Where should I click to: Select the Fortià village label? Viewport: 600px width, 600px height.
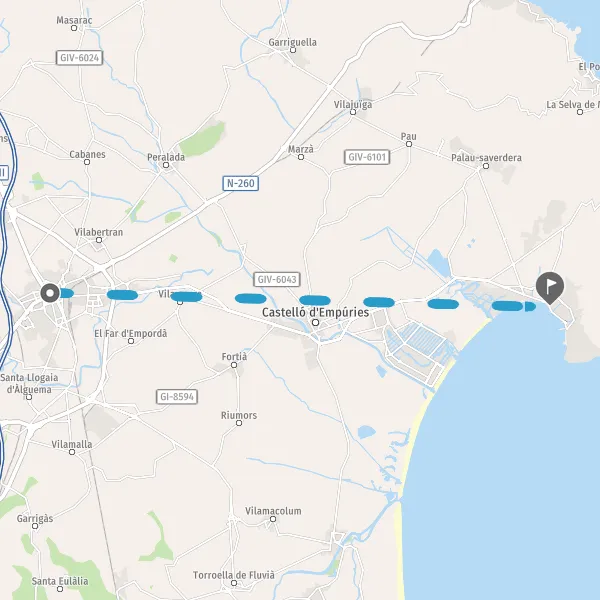click(234, 357)
